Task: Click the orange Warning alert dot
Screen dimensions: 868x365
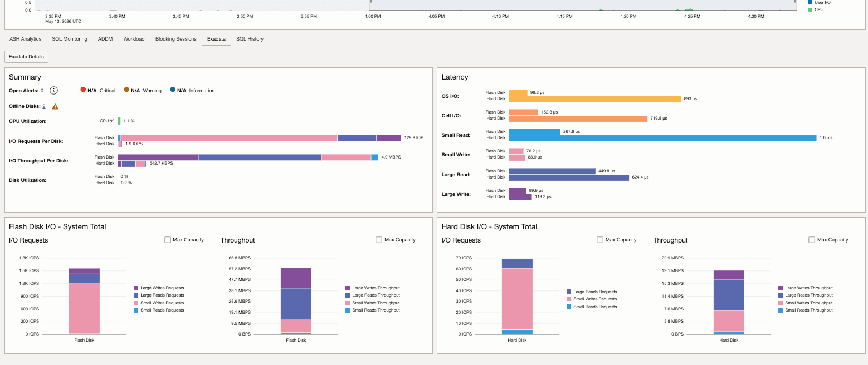Action: pos(126,90)
